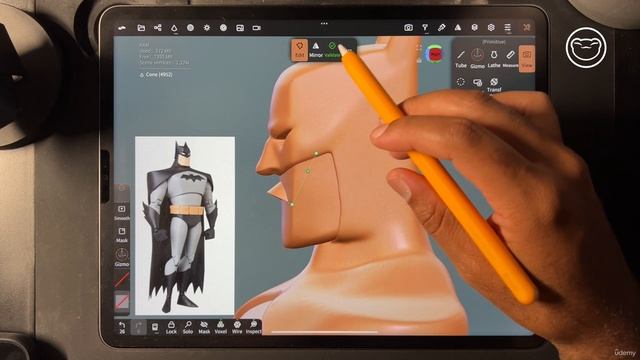Select Gizmo shortcut on left bar

(x=122, y=258)
